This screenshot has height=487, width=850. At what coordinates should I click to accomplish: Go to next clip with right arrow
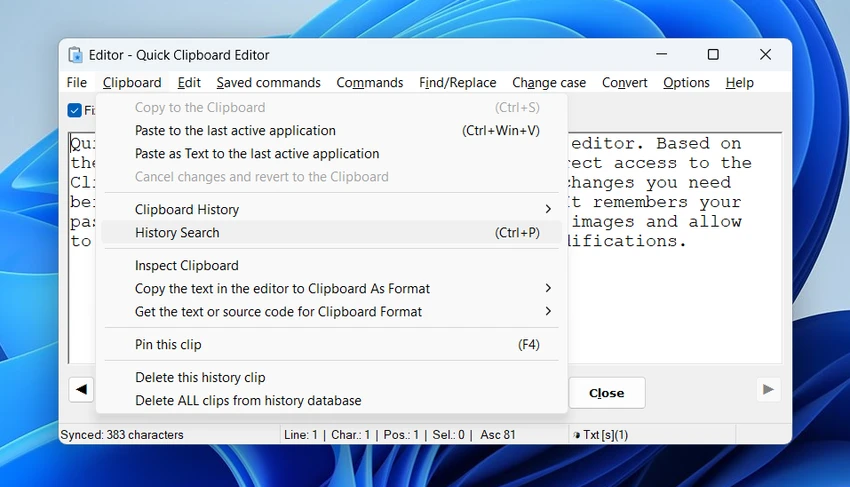[768, 389]
